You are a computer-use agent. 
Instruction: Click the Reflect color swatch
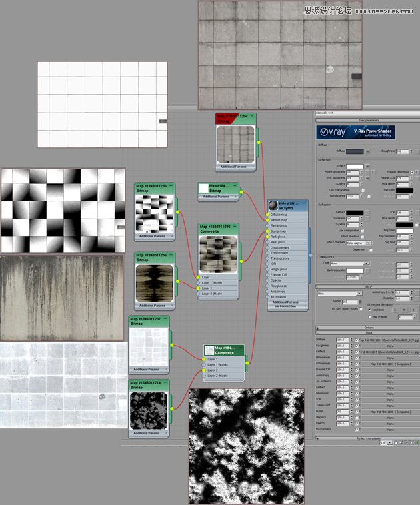[355, 166]
